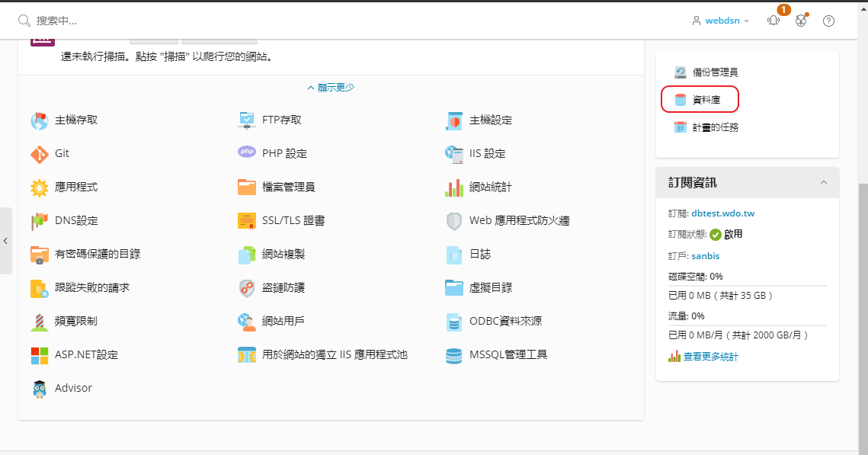Click the 磁碟空間 usage bar

pos(747,286)
